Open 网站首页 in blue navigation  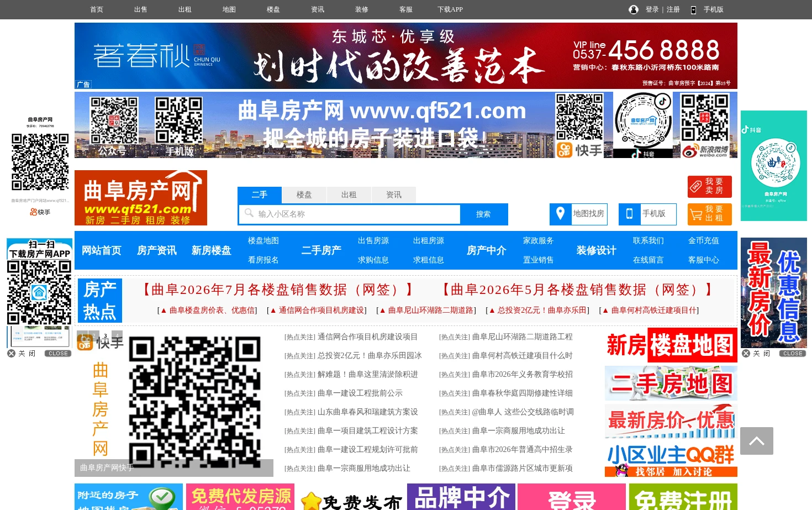[102, 250]
